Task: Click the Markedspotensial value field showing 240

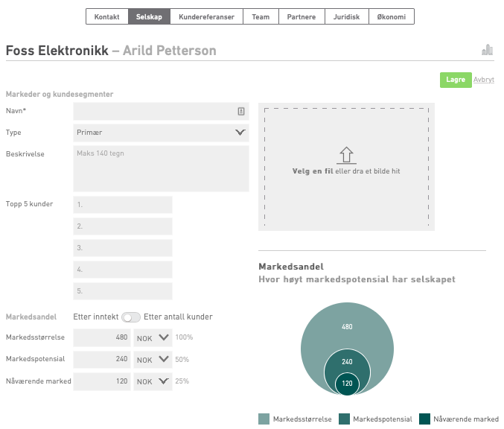Action: coord(102,360)
